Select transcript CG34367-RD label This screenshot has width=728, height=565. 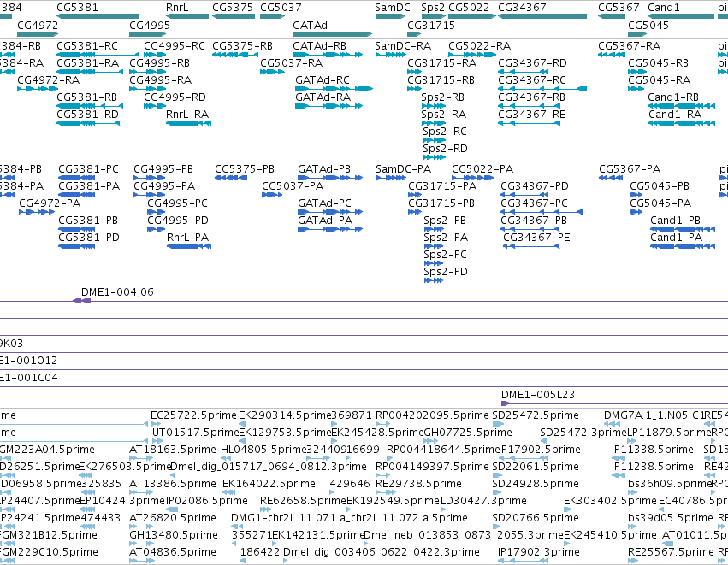tap(532, 63)
